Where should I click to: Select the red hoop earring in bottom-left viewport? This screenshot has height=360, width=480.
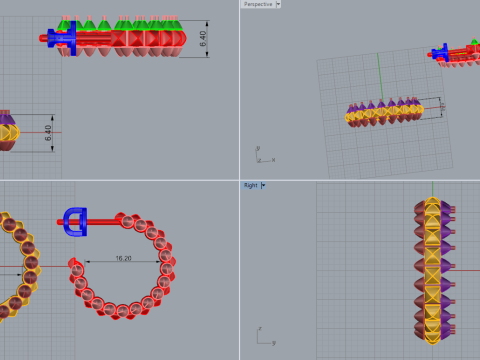(x=123, y=267)
